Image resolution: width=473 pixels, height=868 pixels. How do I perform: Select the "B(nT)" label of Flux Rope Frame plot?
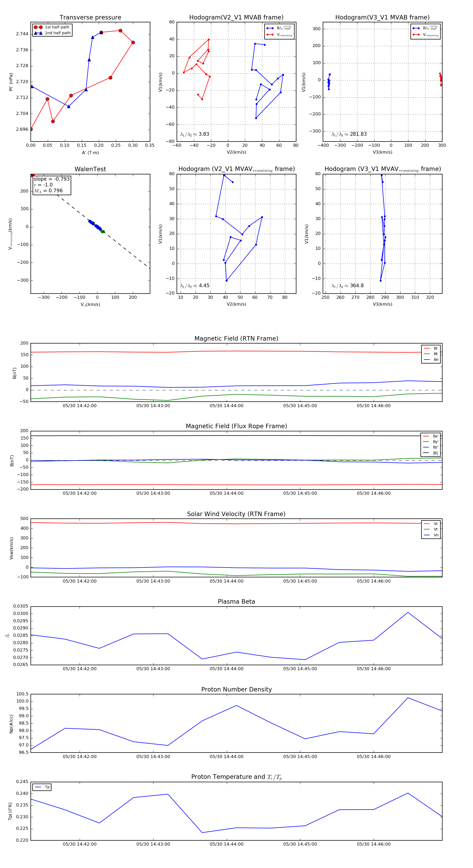click(12, 461)
